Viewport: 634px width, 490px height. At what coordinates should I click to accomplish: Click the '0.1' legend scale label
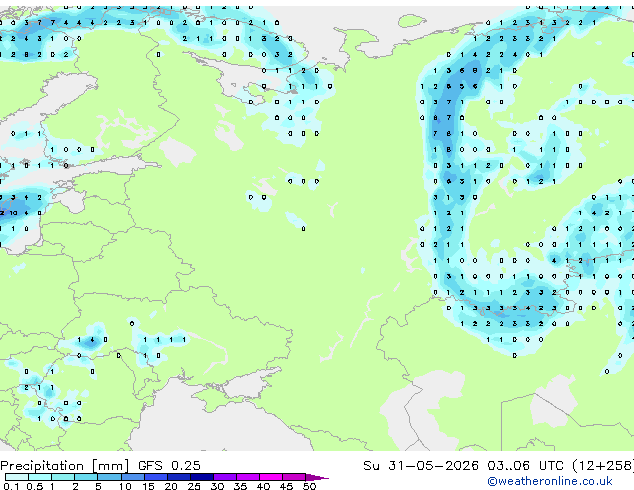[x=12, y=486]
